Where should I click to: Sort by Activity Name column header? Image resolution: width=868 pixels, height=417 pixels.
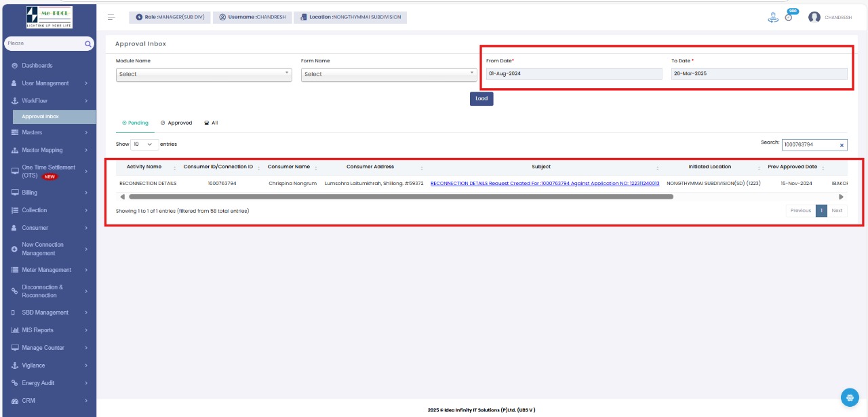146,167
